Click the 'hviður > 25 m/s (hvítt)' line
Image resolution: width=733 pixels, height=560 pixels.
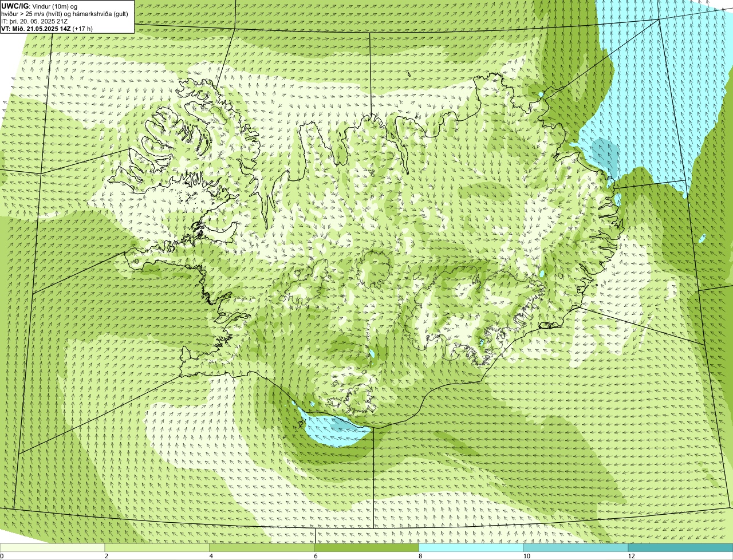(x=65, y=13)
